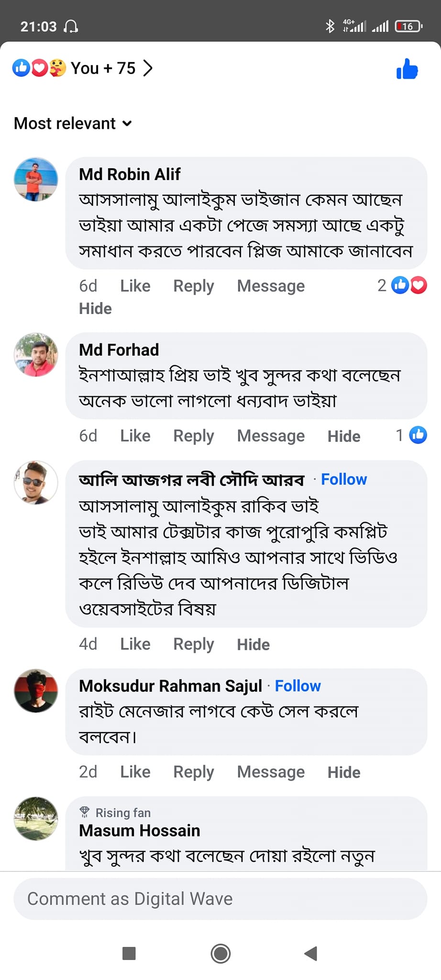
Task: Like Md Forhad's comment
Action: click(x=135, y=436)
